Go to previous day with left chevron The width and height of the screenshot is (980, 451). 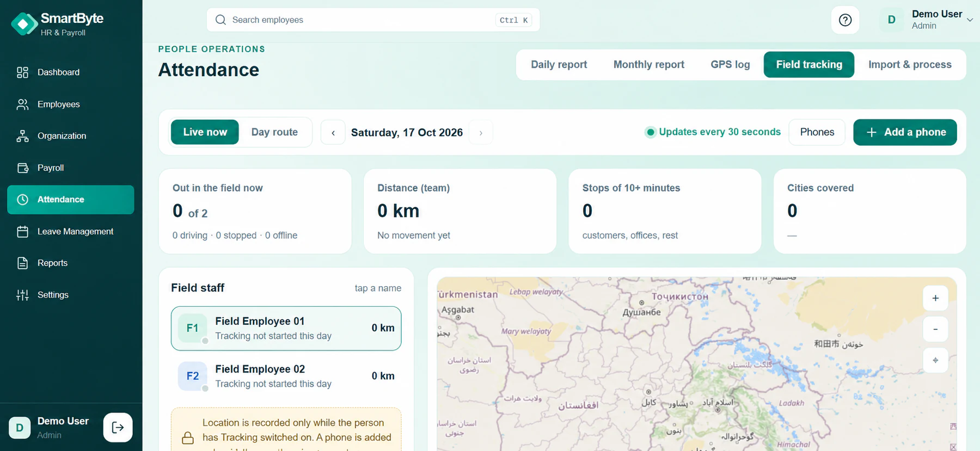[x=333, y=133]
